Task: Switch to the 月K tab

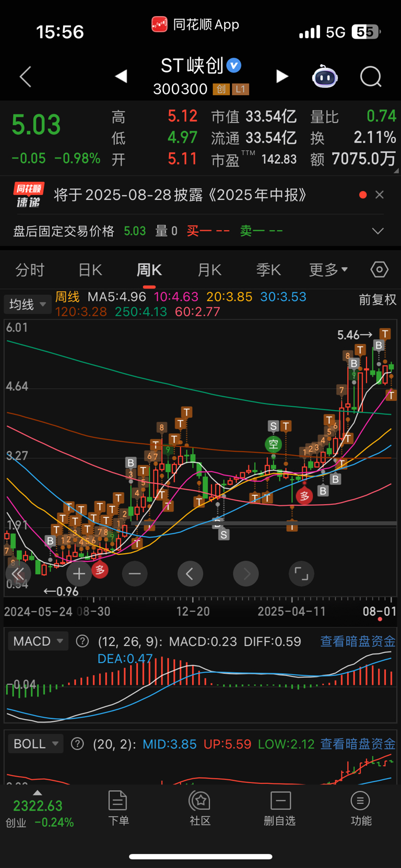Action: [209, 270]
